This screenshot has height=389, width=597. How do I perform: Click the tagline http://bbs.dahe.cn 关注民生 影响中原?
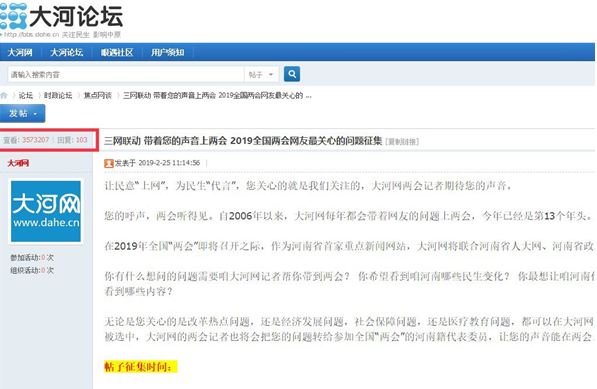(x=62, y=35)
